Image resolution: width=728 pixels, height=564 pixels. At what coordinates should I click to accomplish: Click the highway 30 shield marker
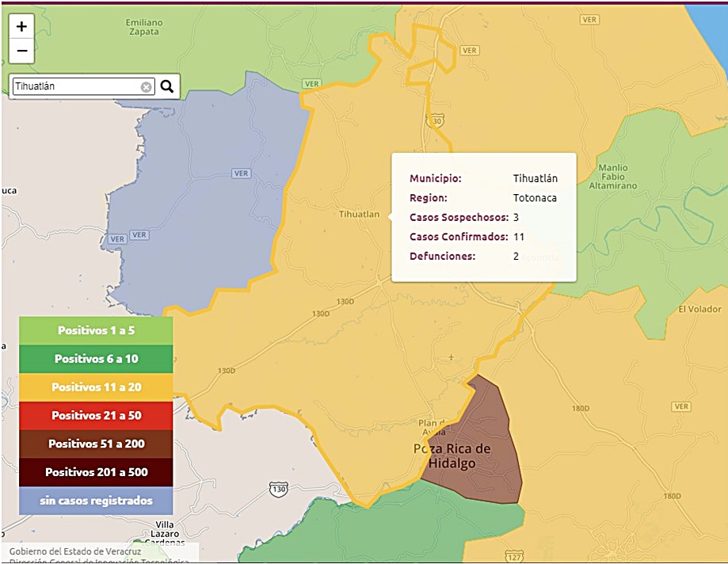(436, 121)
